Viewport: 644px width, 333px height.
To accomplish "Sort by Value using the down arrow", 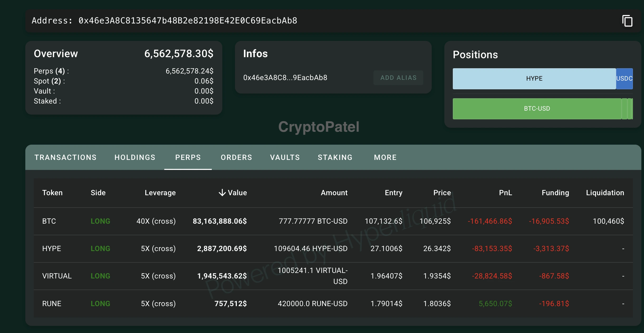I will 222,193.
